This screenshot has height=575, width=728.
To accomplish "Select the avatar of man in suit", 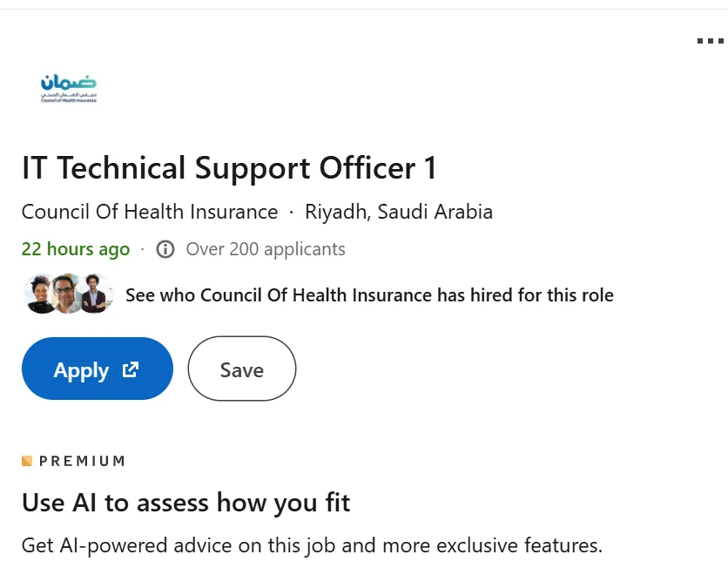I will [x=95, y=294].
